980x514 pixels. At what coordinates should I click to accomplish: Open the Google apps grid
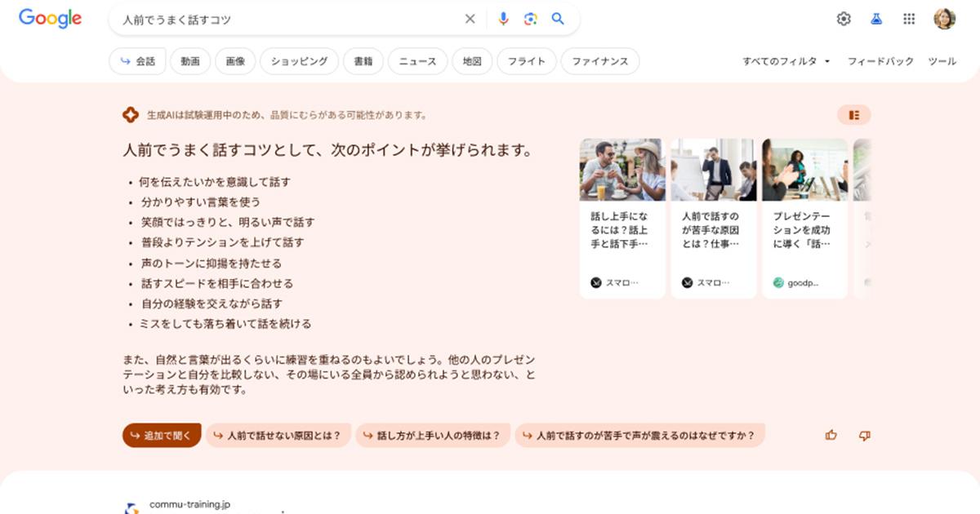[x=909, y=19]
